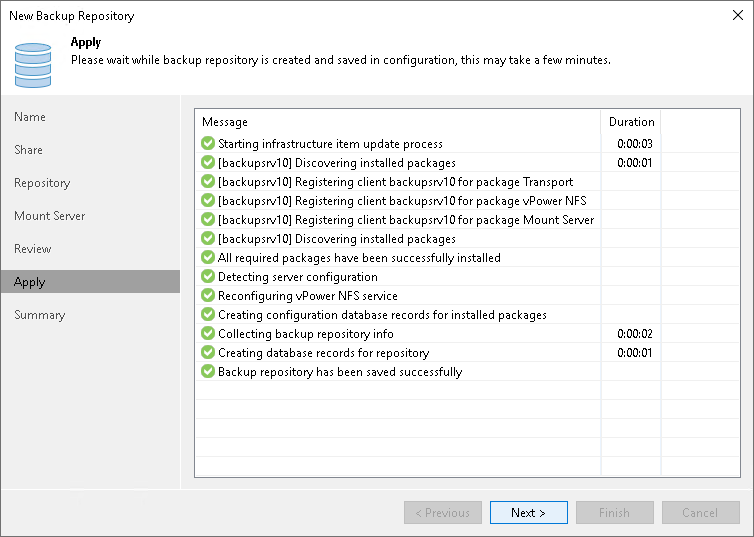The image size is (754, 537).
Task: Switch to the Review wizard step
Action: (33, 249)
